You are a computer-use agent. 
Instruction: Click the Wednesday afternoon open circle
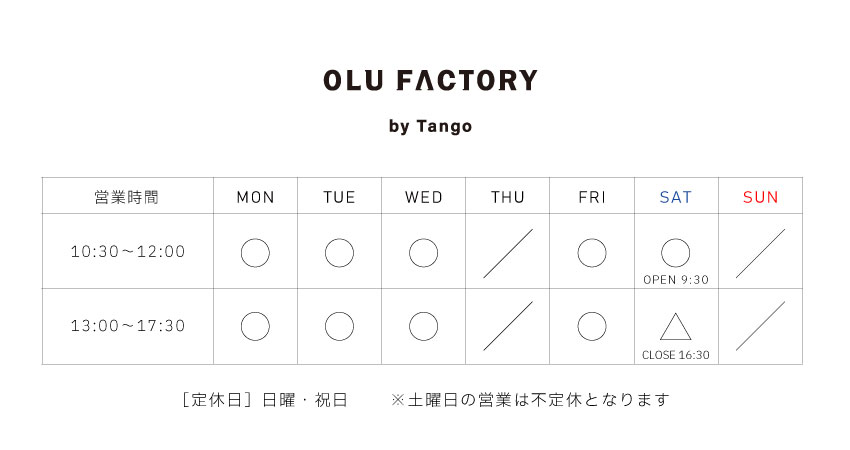(424, 326)
